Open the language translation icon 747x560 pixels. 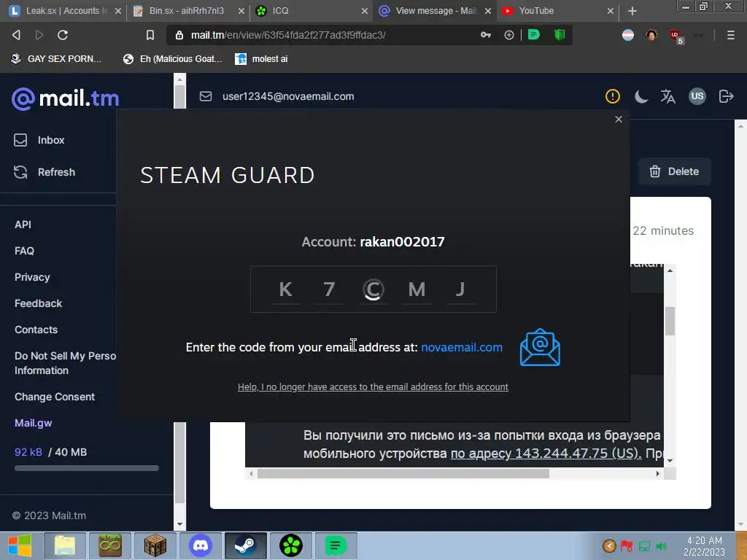(668, 97)
